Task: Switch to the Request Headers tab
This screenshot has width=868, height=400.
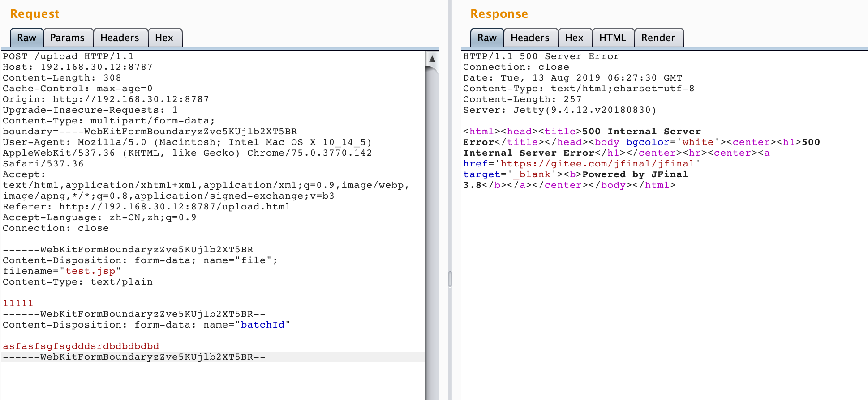Action: tap(120, 38)
